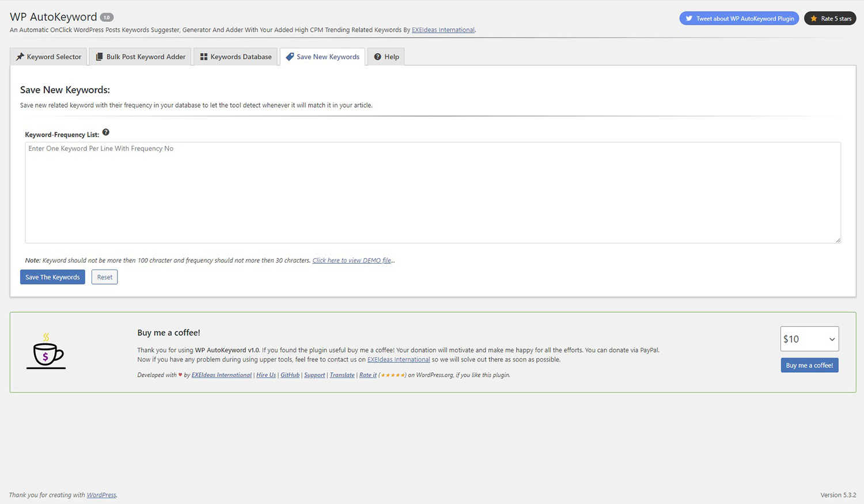The image size is (864, 504).
Task: Click the Save New Keywords: heading
Action: (65, 90)
